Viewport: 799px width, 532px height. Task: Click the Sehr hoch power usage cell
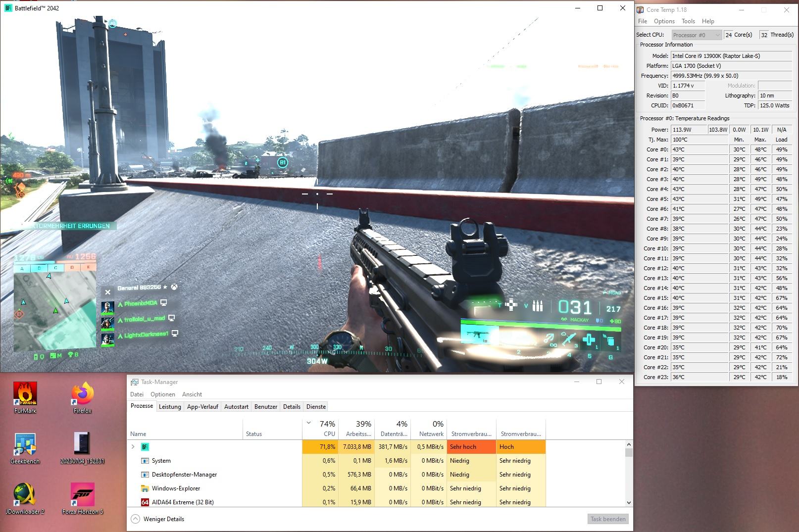pyautogui.click(x=471, y=446)
